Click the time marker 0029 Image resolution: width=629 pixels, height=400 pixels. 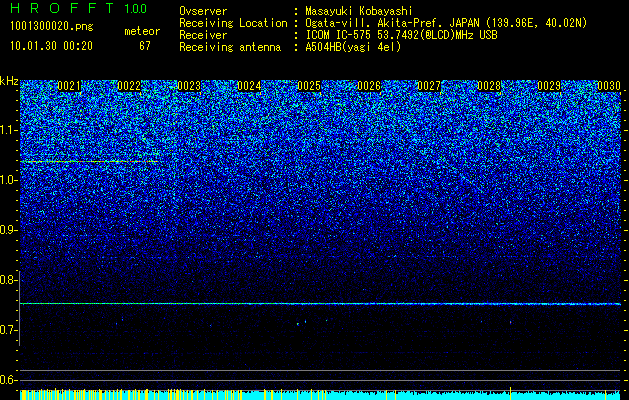pos(549,86)
